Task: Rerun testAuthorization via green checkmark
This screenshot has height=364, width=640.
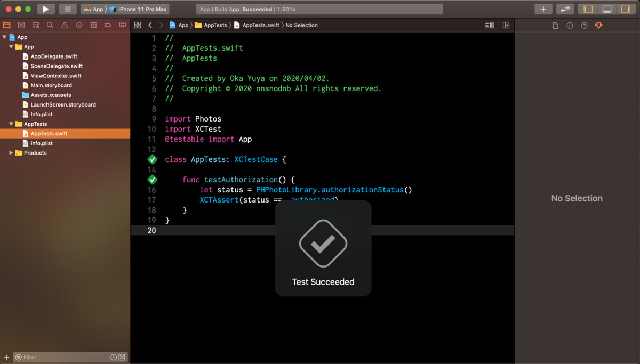Action: pos(152,180)
